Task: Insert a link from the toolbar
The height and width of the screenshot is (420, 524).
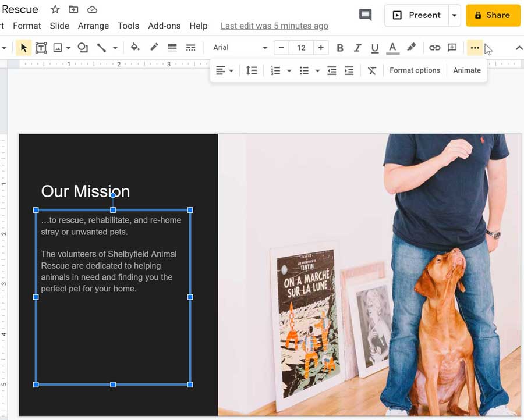Action: pyautogui.click(x=434, y=47)
